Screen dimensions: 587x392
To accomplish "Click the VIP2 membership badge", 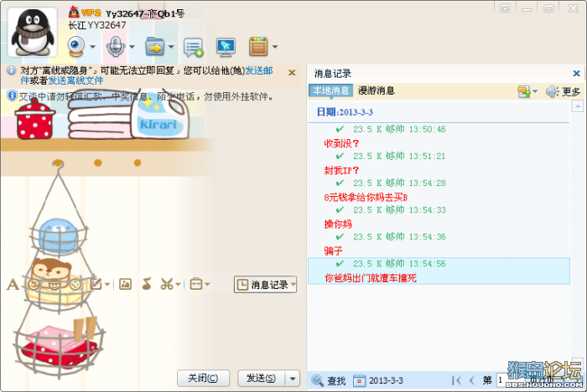I will (x=91, y=13).
